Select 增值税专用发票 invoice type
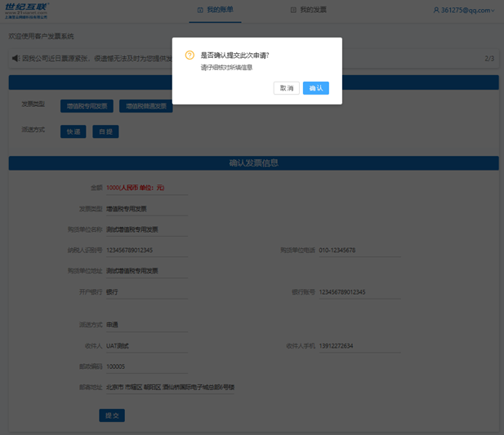This screenshot has height=435, width=504. pyautogui.click(x=87, y=106)
